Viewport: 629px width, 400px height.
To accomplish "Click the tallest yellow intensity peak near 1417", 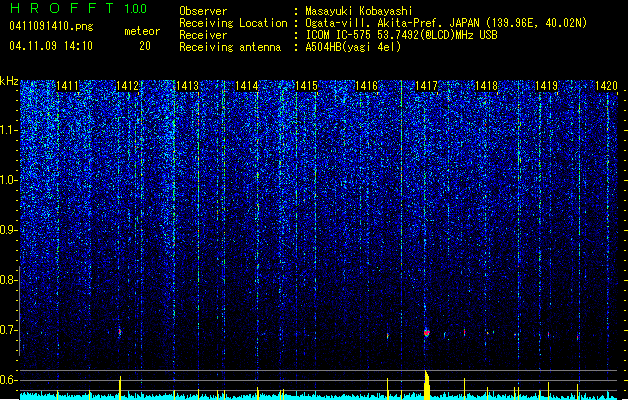I will (427, 385).
